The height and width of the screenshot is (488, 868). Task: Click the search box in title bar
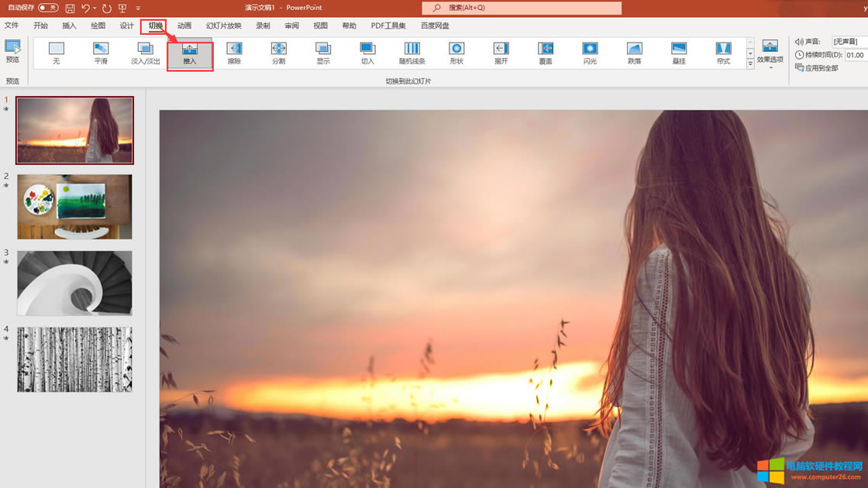point(522,8)
